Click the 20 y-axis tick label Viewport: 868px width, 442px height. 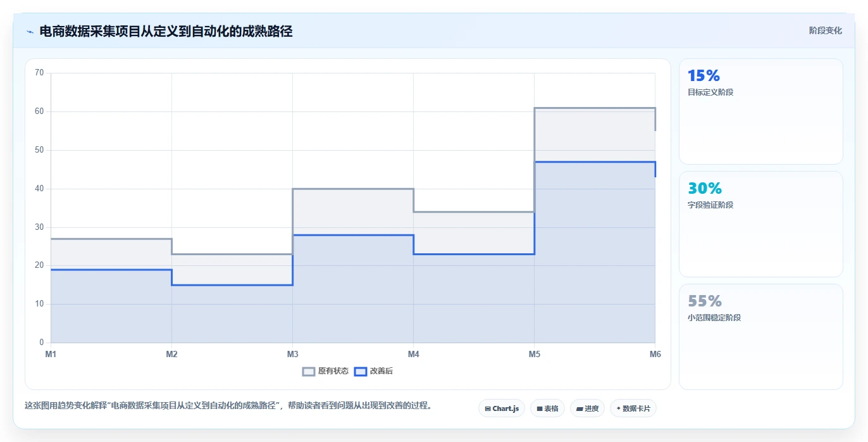39,266
